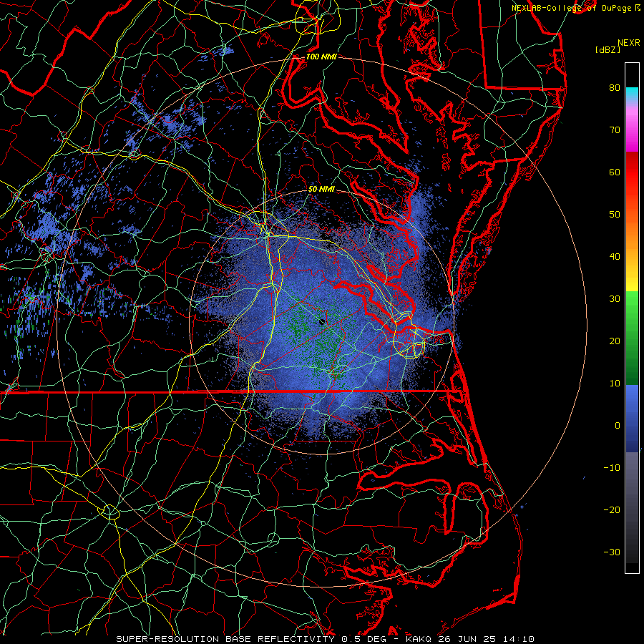Click the -20 dBZ scale value
This screenshot has width=644, height=644.
click(612, 510)
